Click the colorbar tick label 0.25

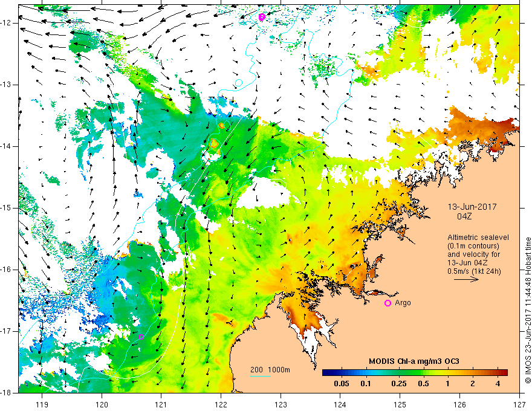click(x=398, y=384)
